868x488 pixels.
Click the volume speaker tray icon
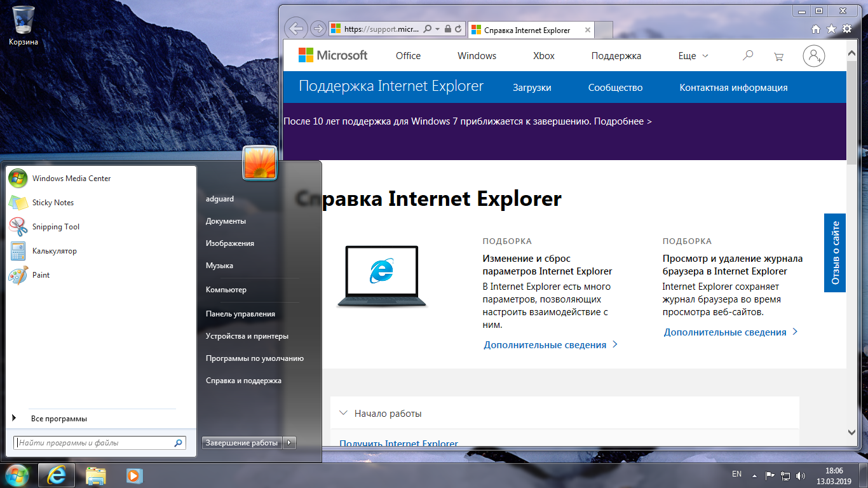tap(801, 475)
